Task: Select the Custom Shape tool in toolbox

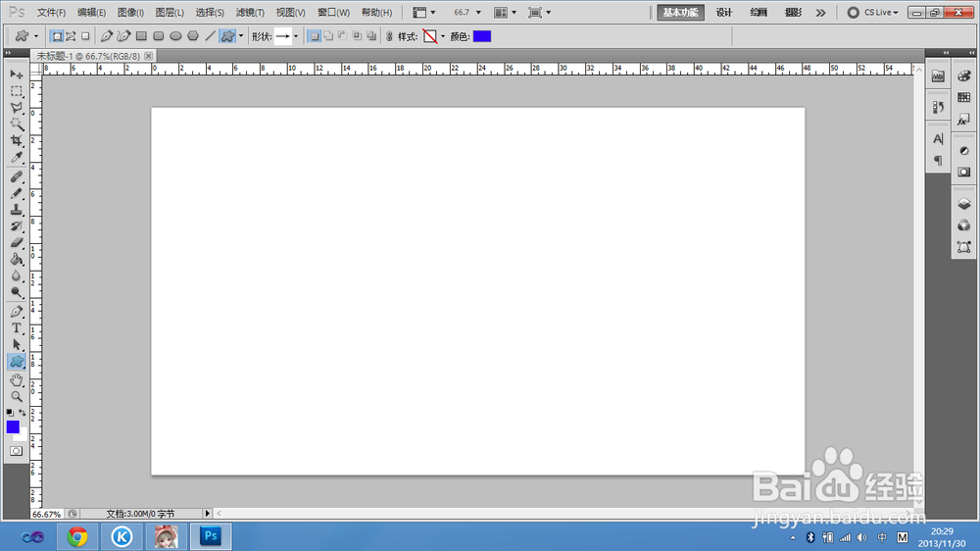Action: tap(17, 361)
